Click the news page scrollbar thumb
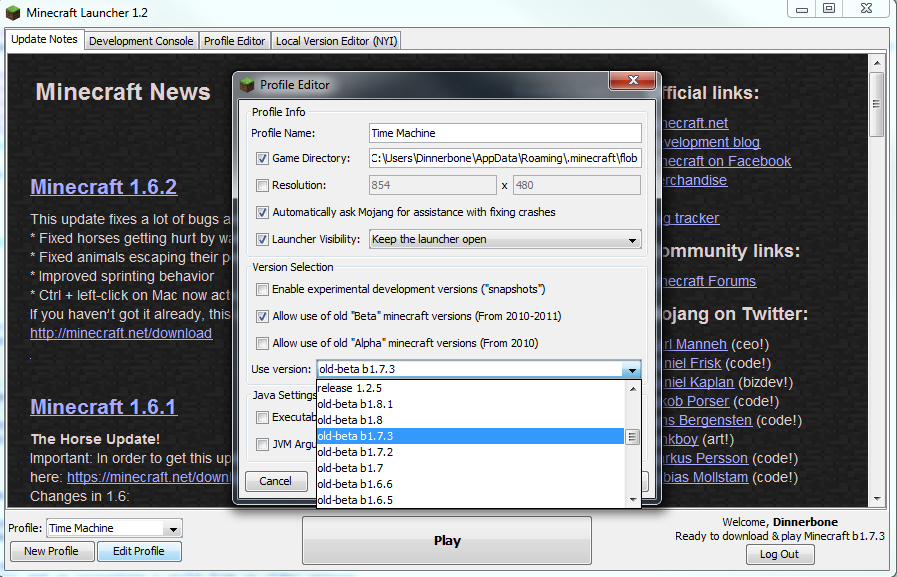897x577 pixels. pyautogui.click(x=876, y=104)
